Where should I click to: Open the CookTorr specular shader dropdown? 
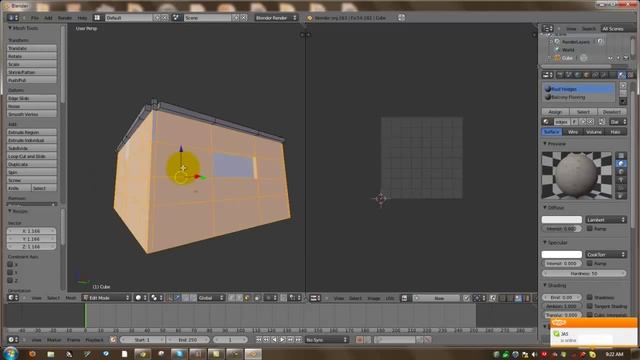[606, 254]
